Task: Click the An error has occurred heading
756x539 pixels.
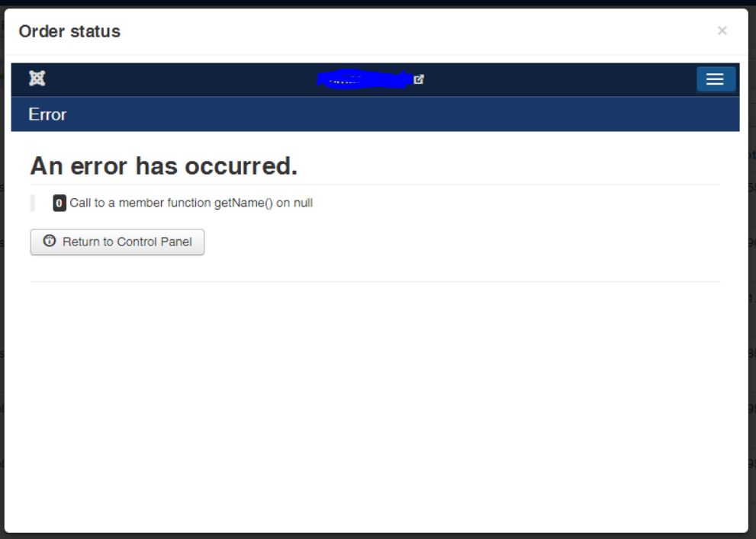Action: pyautogui.click(x=164, y=165)
